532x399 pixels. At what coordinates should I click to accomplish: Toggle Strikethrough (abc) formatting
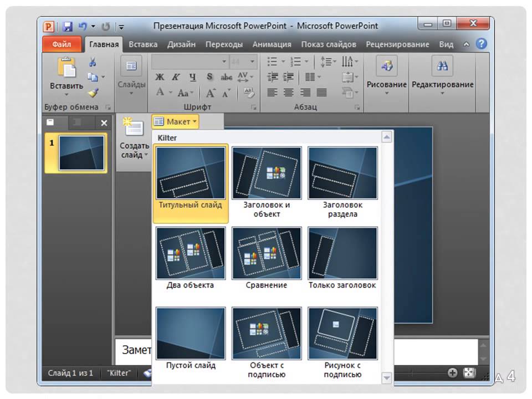pos(226,77)
